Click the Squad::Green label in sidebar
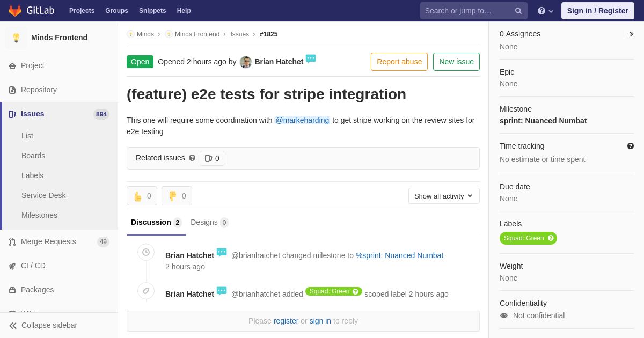Viewport: 644px width, 338px height. [x=524, y=238]
